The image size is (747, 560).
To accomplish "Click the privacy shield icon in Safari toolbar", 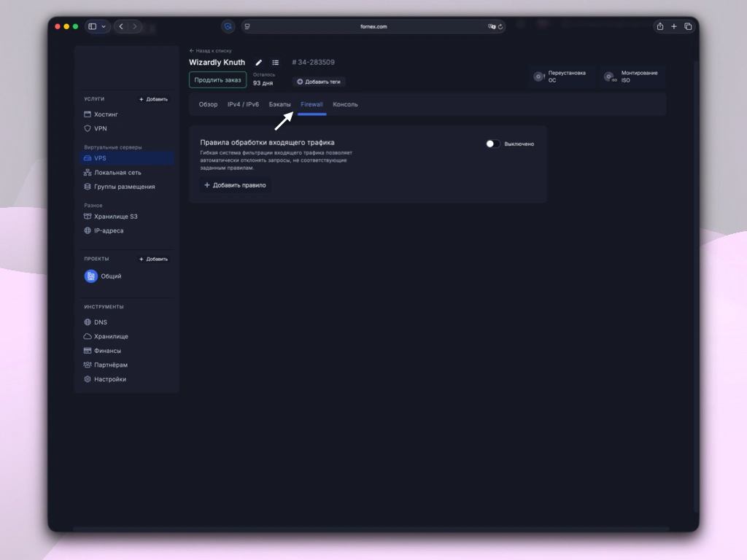I will coord(228,26).
